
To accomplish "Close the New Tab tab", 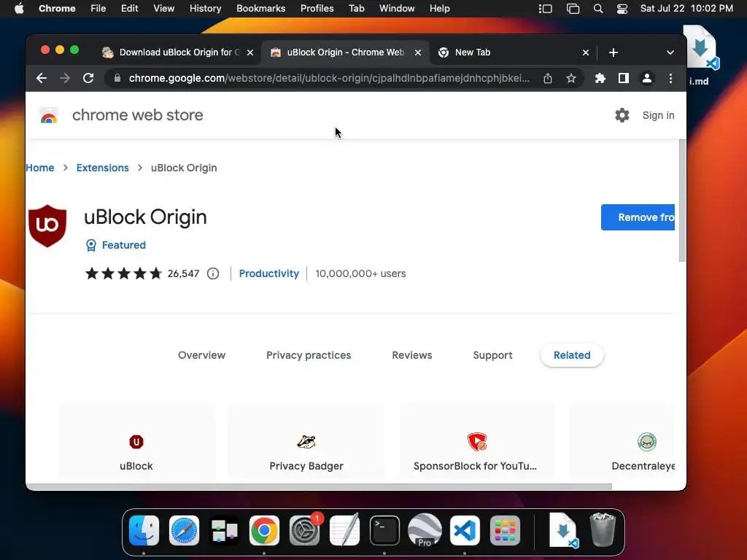I will (586, 52).
